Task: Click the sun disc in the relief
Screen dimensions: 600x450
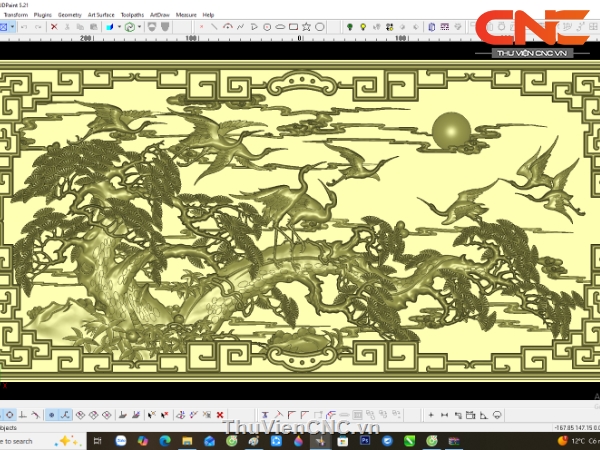Action: pyautogui.click(x=450, y=131)
